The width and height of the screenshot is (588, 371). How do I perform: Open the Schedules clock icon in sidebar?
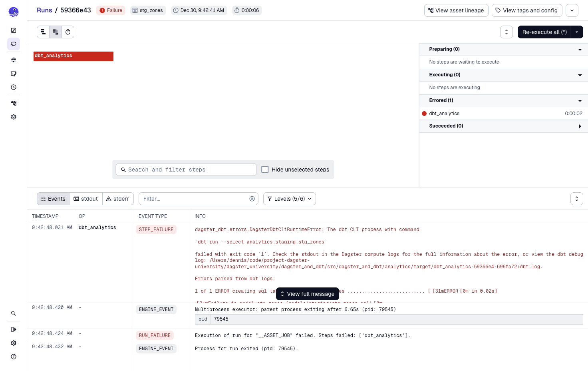click(14, 87)
